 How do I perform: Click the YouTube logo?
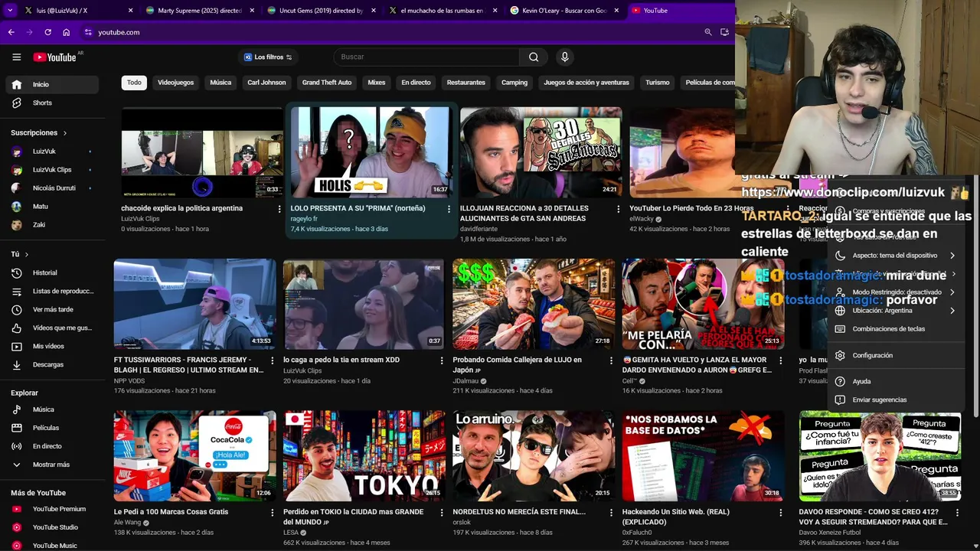[55, 57]
